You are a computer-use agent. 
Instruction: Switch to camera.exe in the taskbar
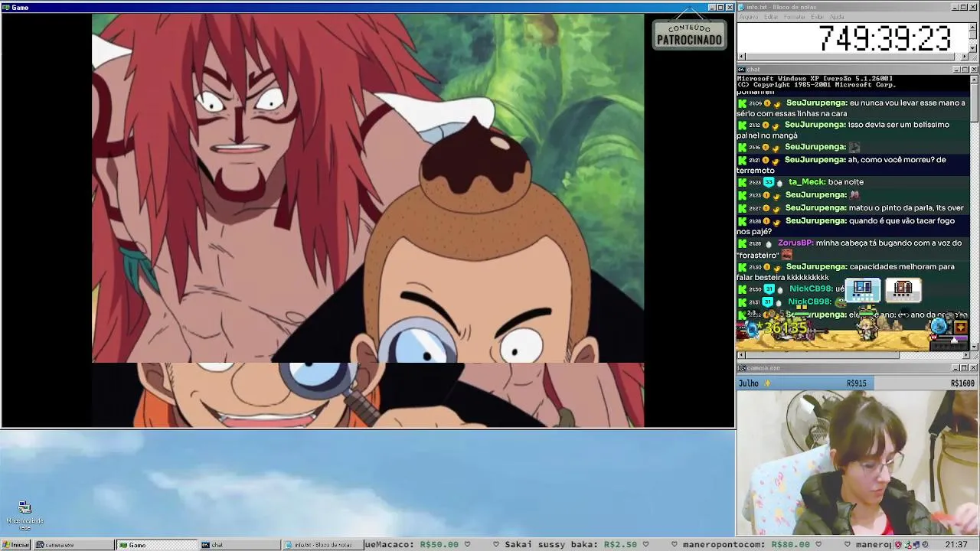click(74, 545)
